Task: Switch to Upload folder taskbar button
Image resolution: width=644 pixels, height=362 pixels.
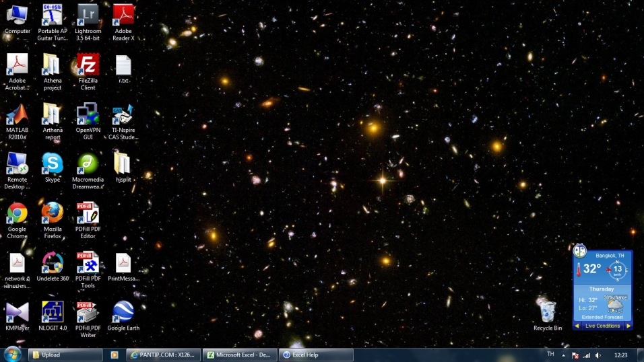Action: 65,355
